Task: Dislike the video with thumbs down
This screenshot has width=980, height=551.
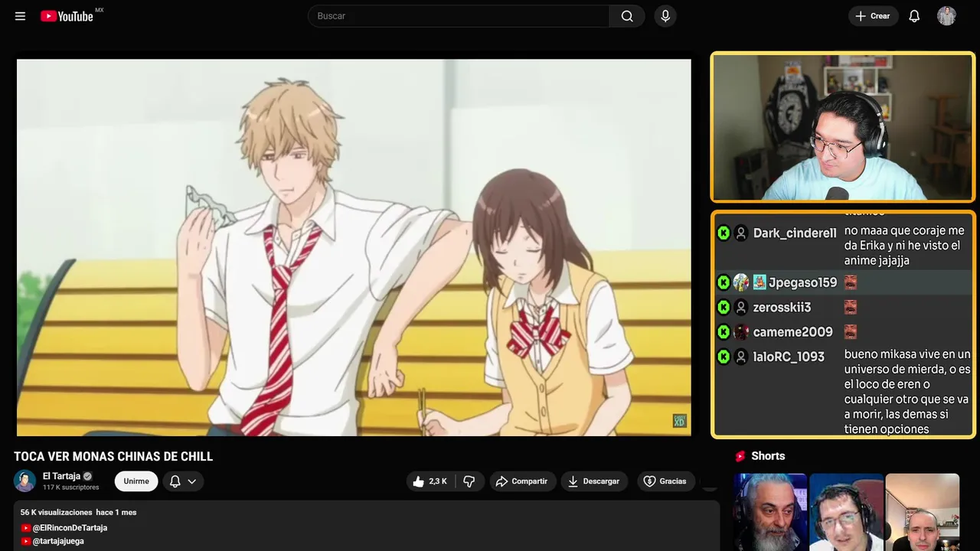Action: tap(469, 481)
